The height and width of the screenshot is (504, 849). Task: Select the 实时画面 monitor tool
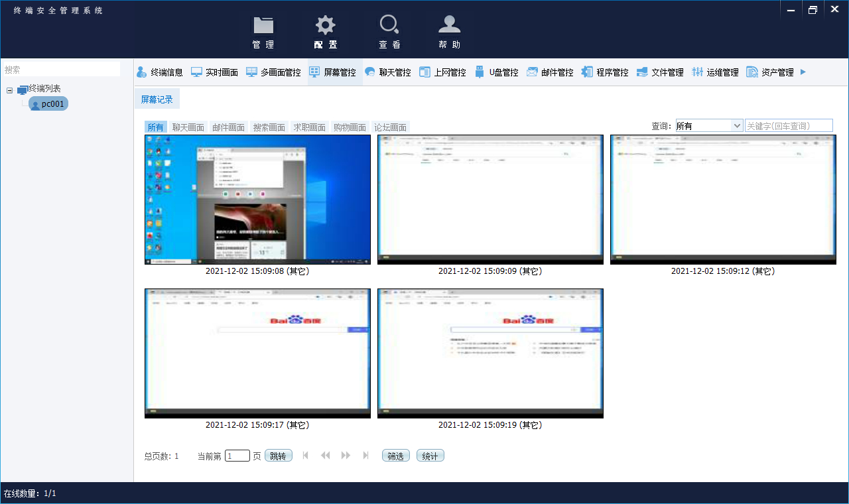[214, 72]
